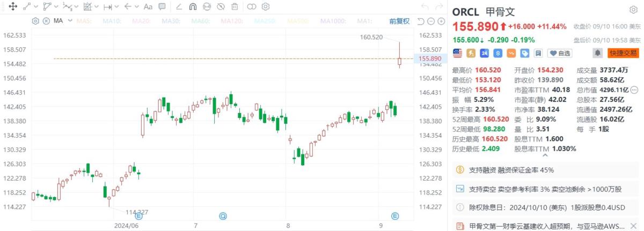This screenshot has height=231, width=644.
Task: Click the blue price tag icon
Action: (525, 53)
